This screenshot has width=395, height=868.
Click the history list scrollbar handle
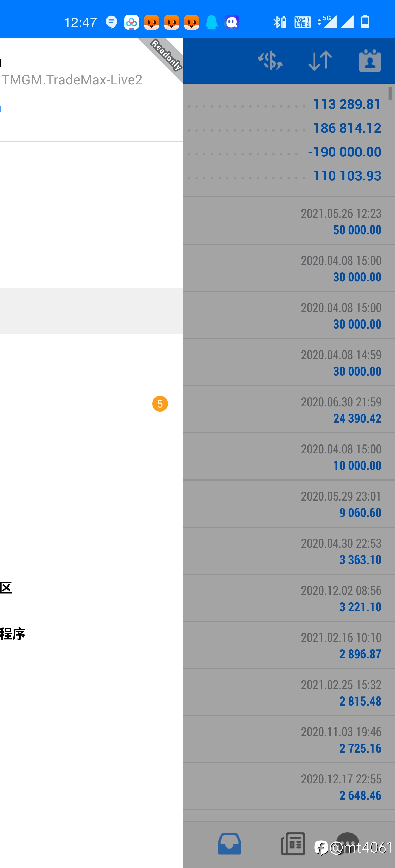[390, 93]
